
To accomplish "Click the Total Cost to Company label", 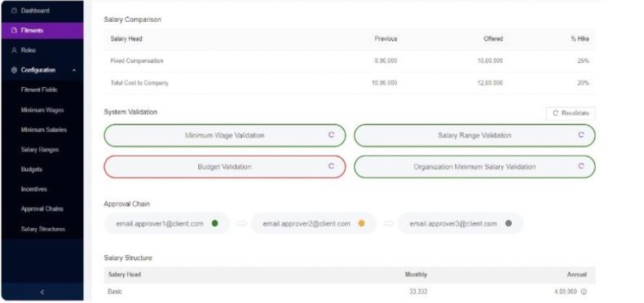I will (139, 83).
